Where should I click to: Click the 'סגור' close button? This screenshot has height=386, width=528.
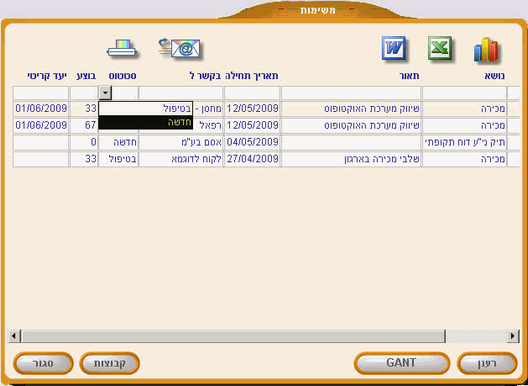tap(43, 363)
